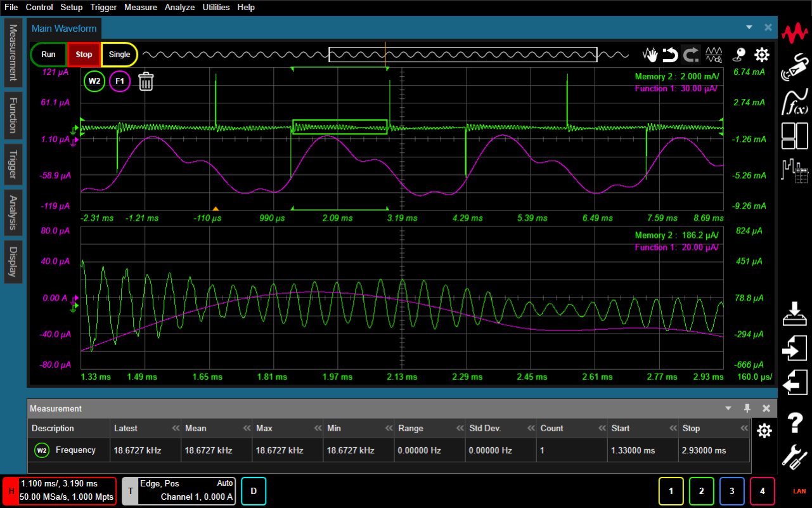Click the undo arrow in waveform toolbar
Viewport: 812px width, 508px height.
pos(670,55)
